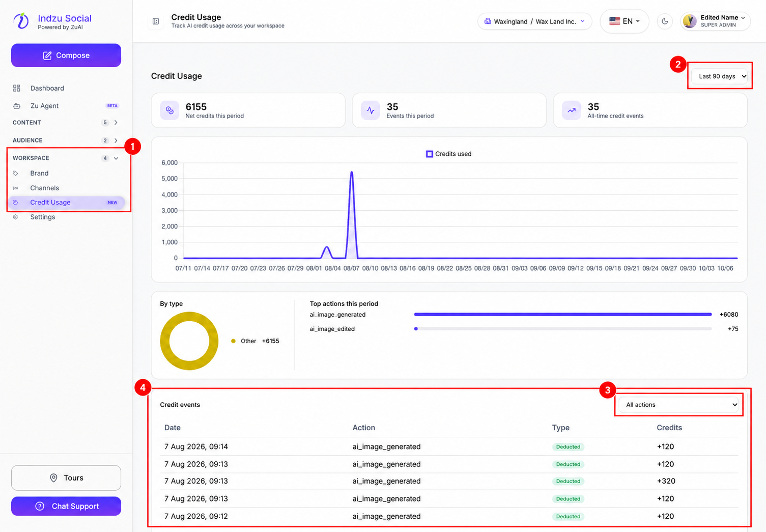Click the US flag language icon

(615, 21)
